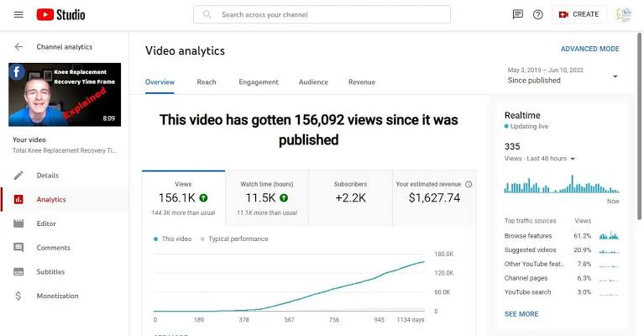Select the estimated revenue metric card
Viewport: 644px width, 336px height.
point(434,198)
